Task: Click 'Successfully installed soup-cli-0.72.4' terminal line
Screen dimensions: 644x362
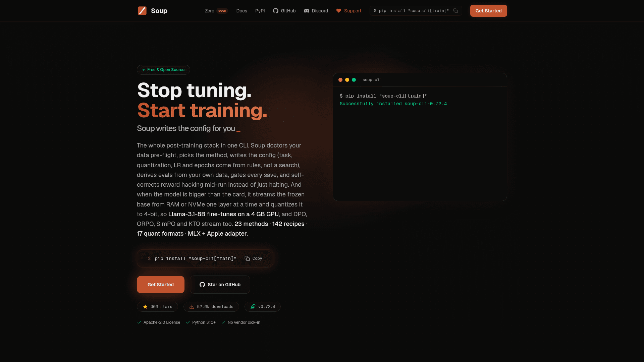Action: click(393, 104)
